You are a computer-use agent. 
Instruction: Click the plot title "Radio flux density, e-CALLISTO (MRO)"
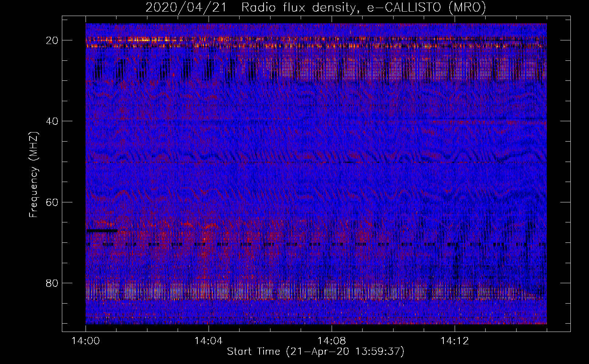(x=363, y=7)
